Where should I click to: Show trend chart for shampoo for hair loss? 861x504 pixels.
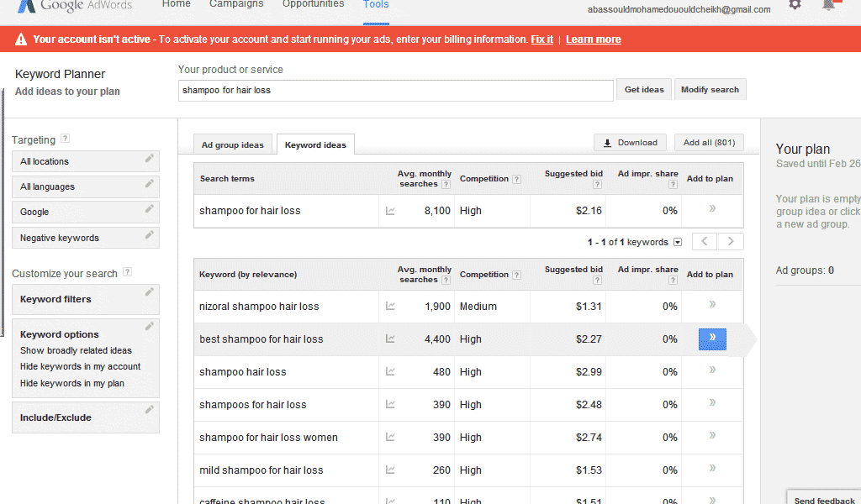(390, 211)
